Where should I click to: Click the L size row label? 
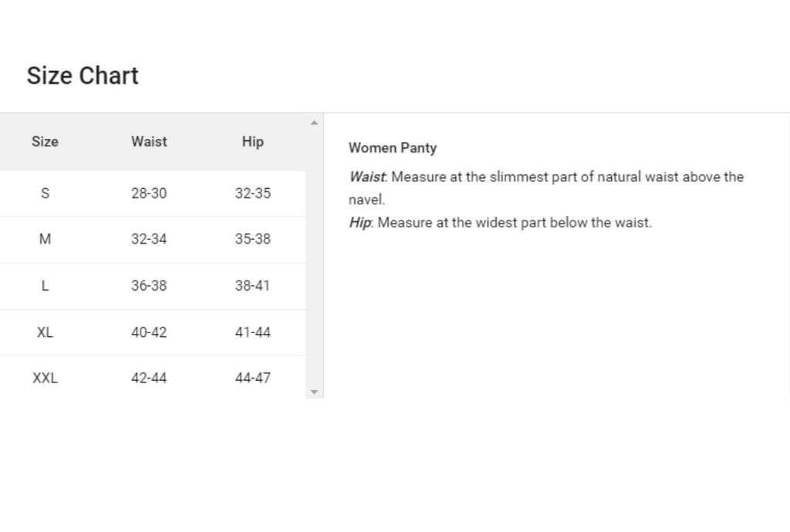(45, 285)
